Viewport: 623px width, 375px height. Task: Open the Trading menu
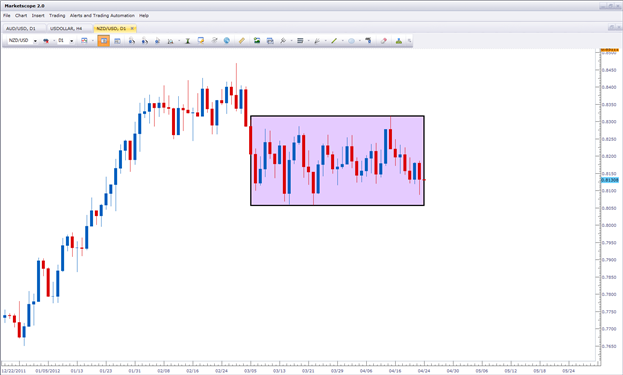(x=57, y=15)
